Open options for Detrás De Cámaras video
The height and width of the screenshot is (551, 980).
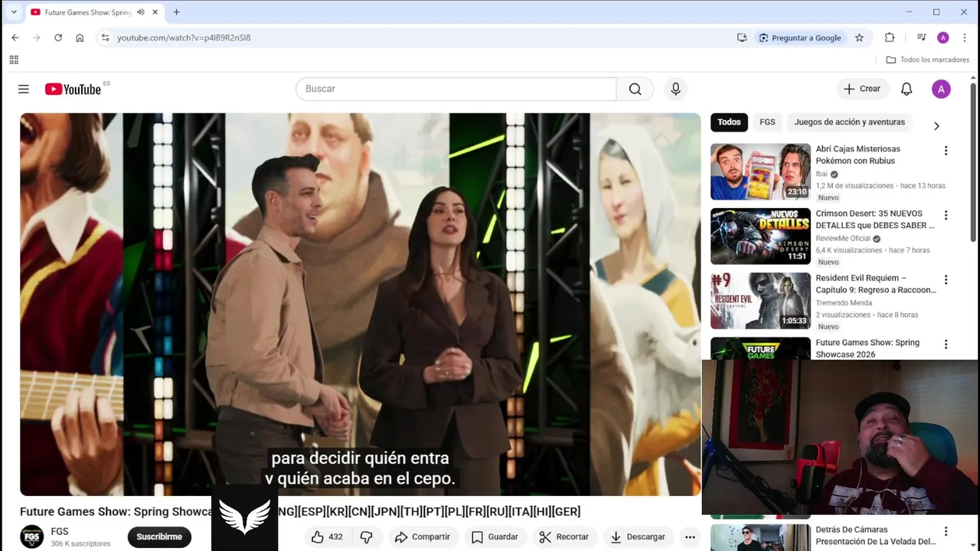(946, 531)
